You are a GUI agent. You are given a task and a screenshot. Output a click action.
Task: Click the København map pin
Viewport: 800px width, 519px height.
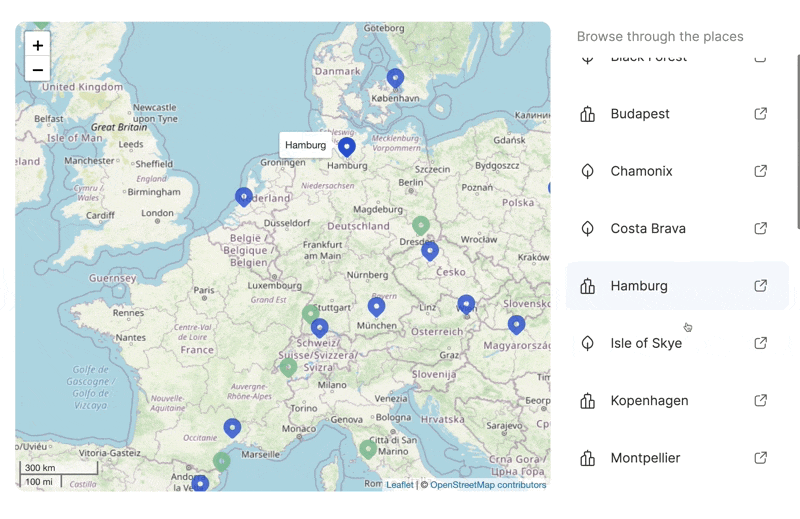[395, 79]
